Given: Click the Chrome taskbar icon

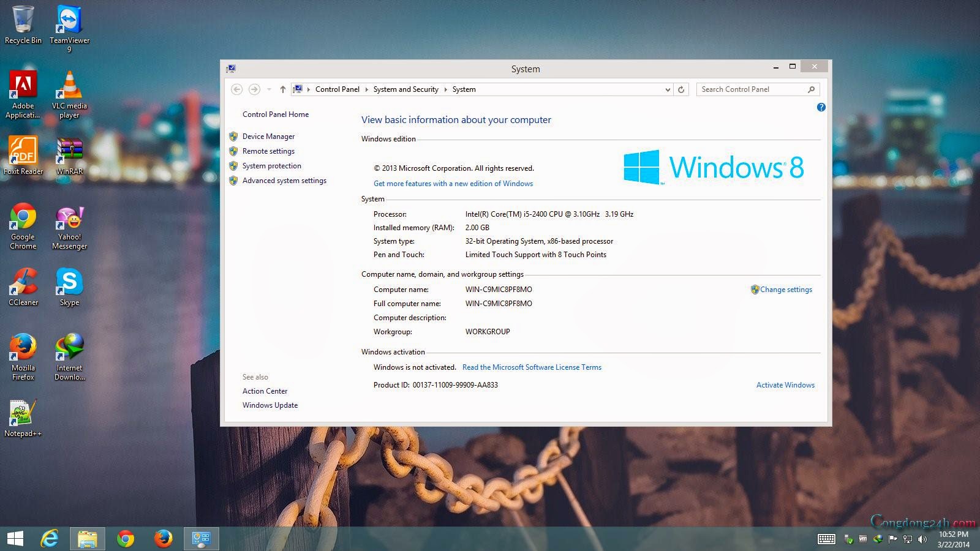Looking at the screenshot, I should click(126, 539).
